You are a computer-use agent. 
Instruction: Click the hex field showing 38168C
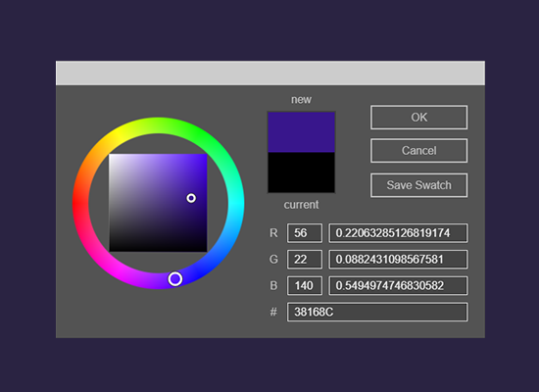(377, 312)
